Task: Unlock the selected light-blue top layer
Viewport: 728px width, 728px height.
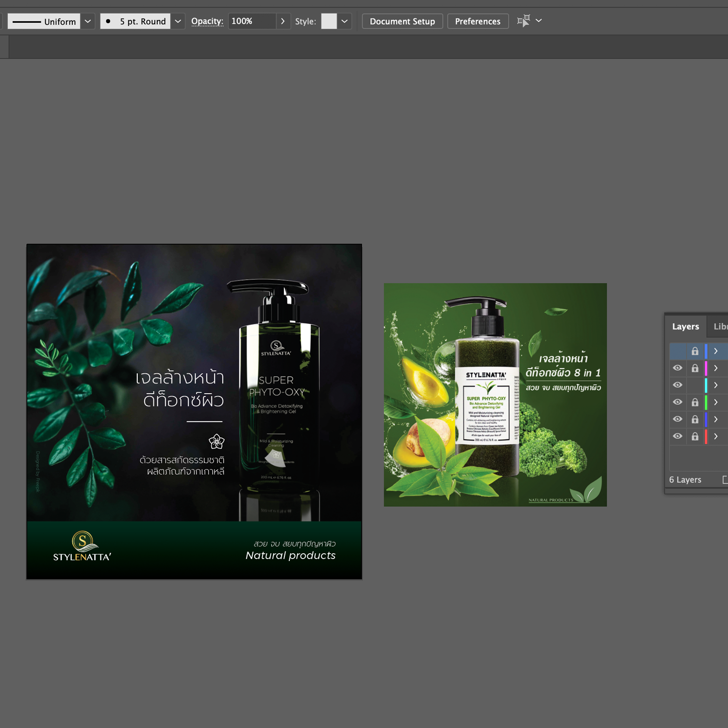Action: 695,351
